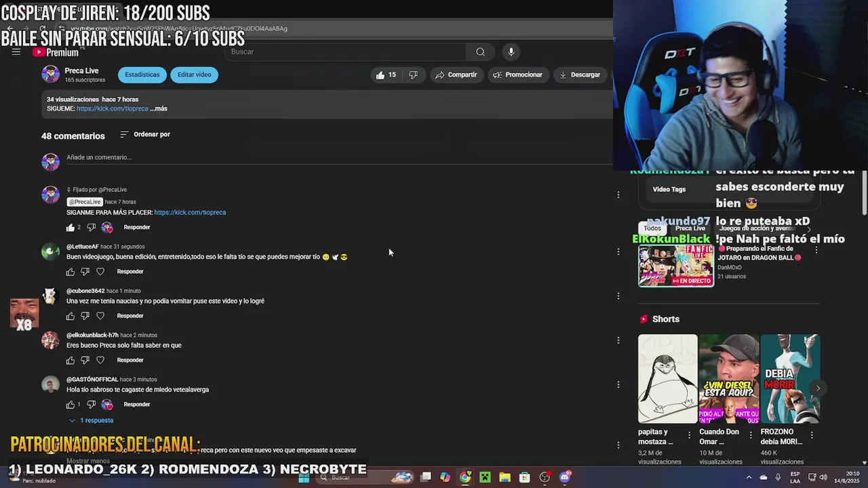Open Chrome from the taskbar
The width and height of the screenshot is (868, 488).
point(465,477)
